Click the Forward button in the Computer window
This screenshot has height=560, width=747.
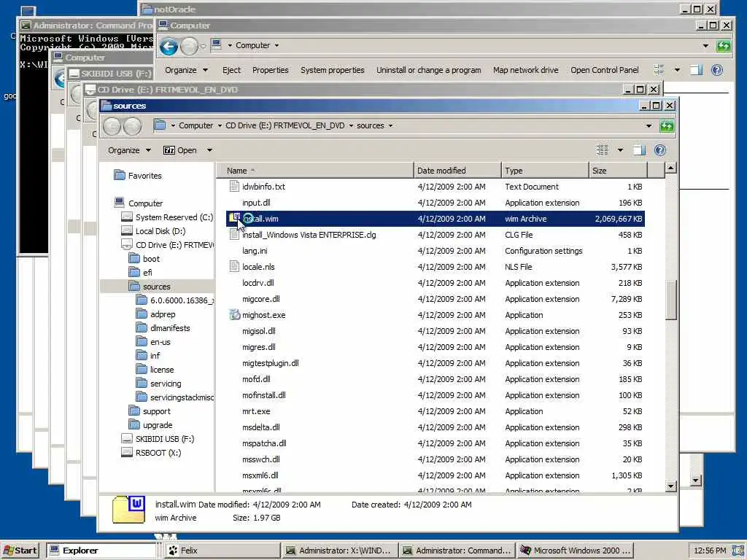click(x=189, y=46)
